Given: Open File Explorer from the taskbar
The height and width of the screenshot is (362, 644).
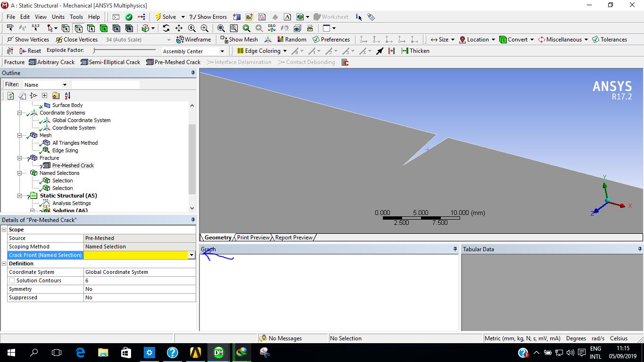Looking at the screenshot, I should (103, 352).
